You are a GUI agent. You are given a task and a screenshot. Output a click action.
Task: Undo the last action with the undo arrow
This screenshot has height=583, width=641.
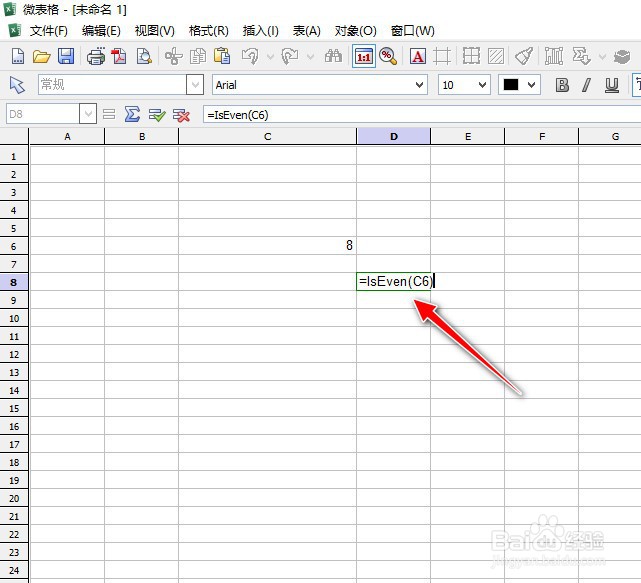(250, 56)
